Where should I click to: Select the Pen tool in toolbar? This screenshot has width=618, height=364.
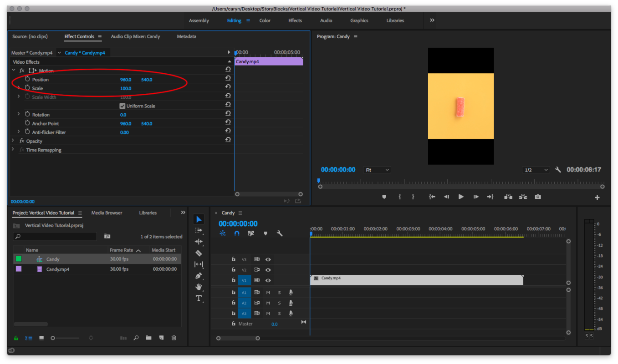click(199, 276)
